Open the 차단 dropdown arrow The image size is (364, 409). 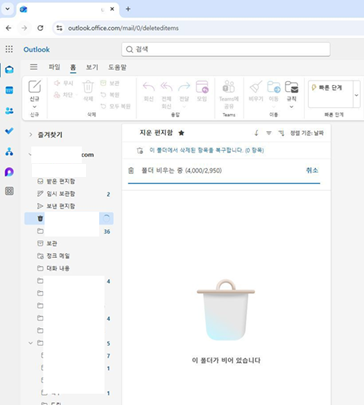click(77, 95)
